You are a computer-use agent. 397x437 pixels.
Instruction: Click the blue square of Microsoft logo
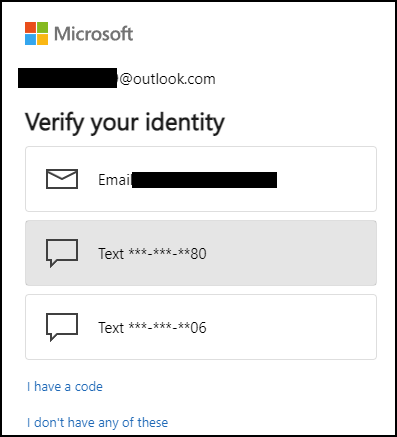point(30,39)
